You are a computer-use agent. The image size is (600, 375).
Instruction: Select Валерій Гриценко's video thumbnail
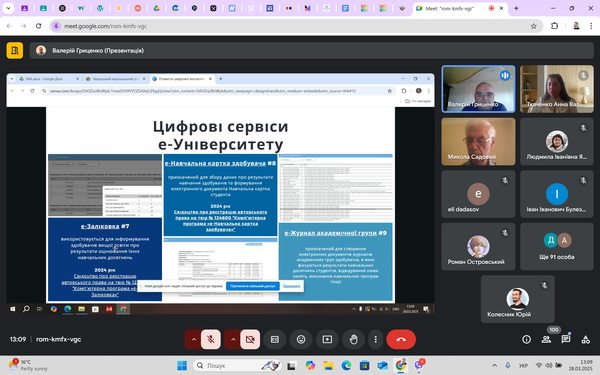[478, 89]
